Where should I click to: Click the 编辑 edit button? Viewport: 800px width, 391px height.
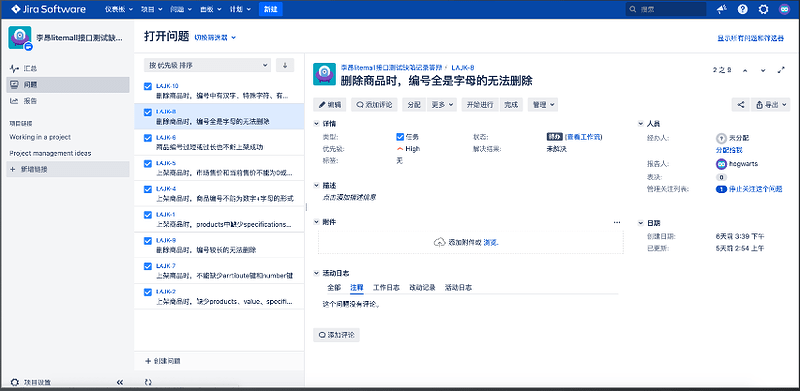[x=330, y=105]
